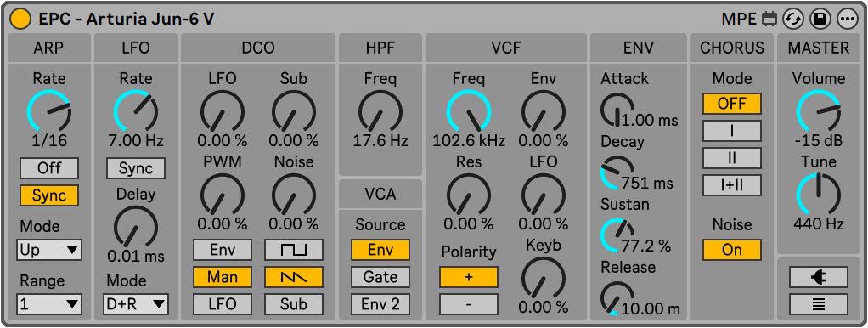Set Chorus mode to II
Image resolution: width=868 pixels, height=328 pixels.
click(x=732, y=158)
